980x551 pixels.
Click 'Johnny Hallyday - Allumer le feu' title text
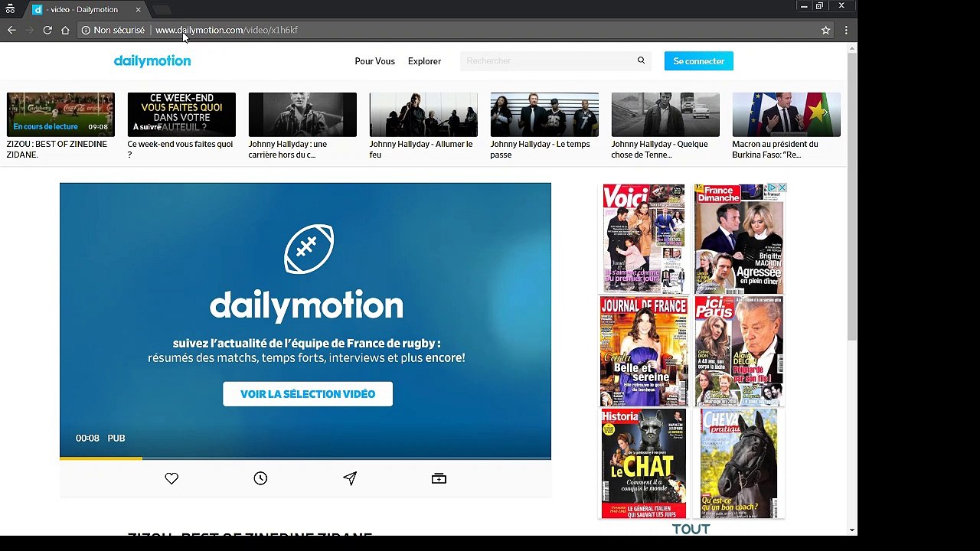(421, 149)
